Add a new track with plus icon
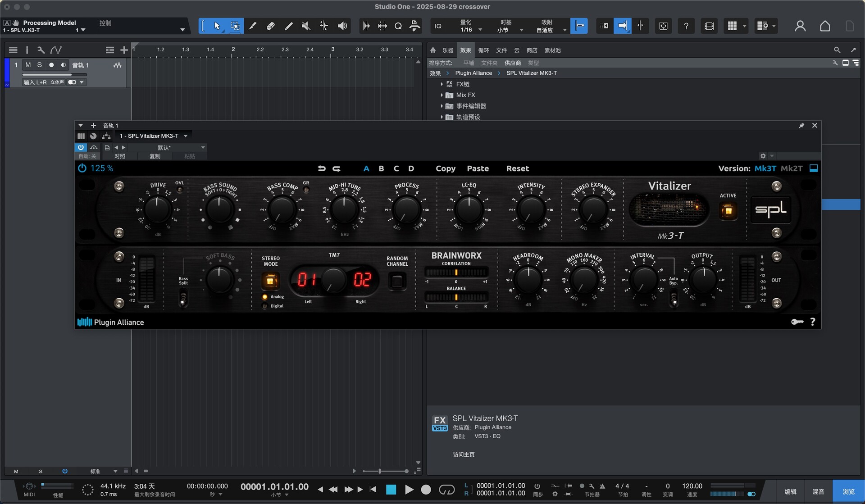 tap(124, 50)
